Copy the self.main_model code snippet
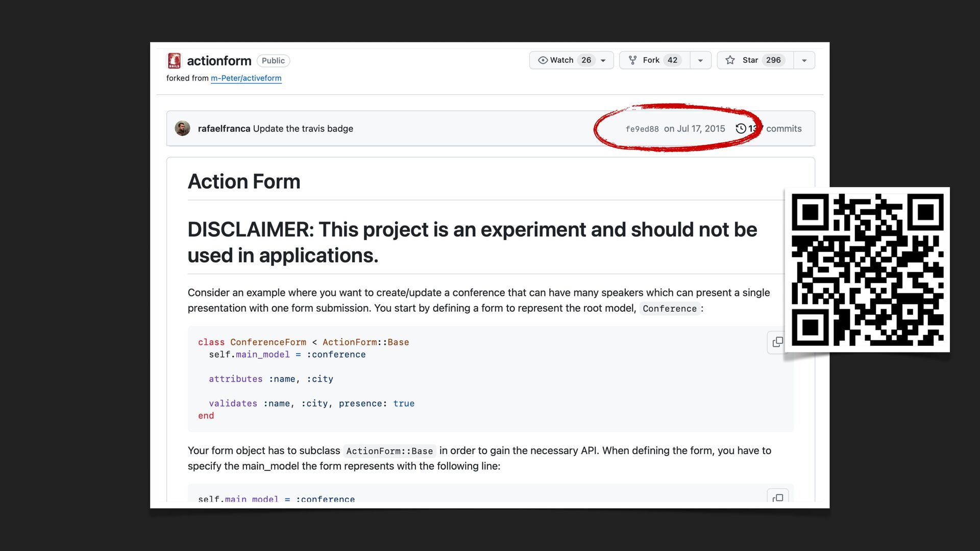Image resolution: width=980 pixels, height=551 pixels. click(x=777, y=497)
